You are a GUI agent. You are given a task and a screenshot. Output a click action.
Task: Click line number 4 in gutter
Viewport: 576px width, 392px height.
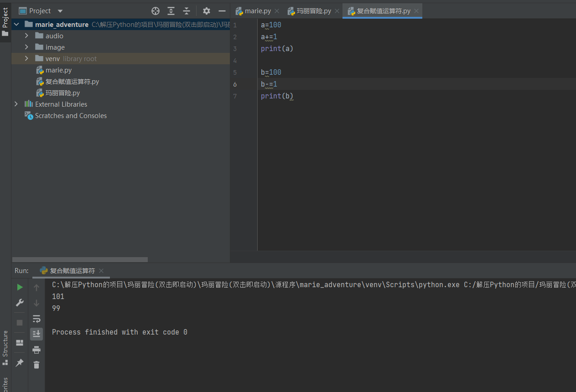click(x=235, y=61)
